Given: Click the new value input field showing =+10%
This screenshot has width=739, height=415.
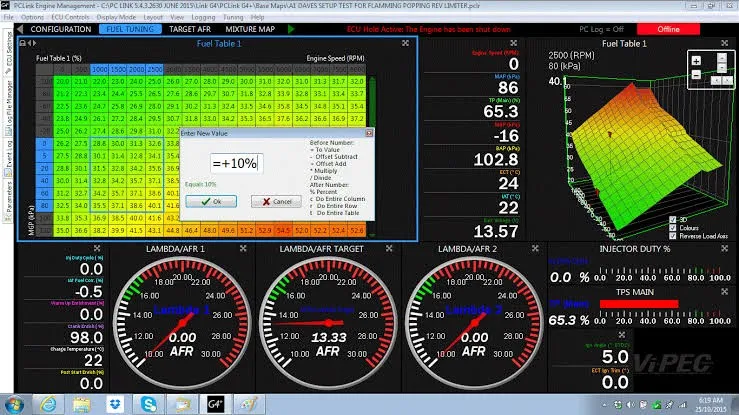Looking at the screenshot, I should pos(237,163).
